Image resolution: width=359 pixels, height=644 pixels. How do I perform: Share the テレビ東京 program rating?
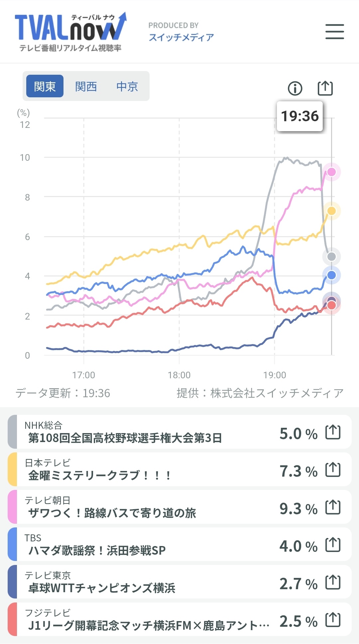pyautogui.click(x=333, y=582)
